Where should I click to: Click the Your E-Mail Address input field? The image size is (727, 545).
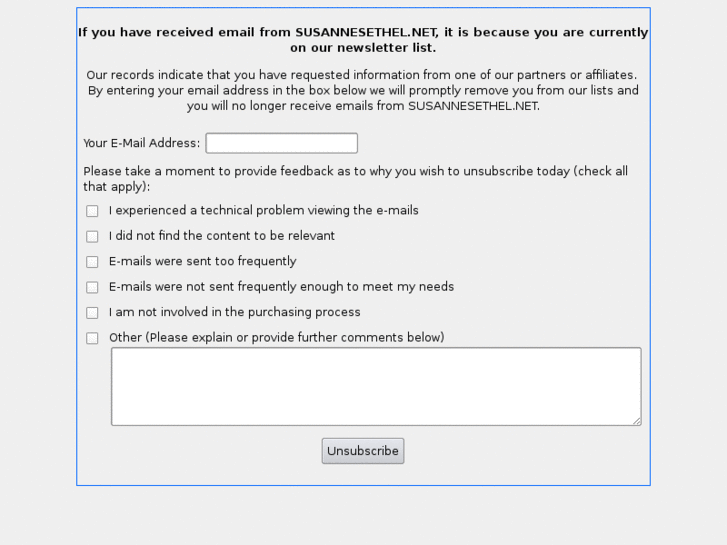click(281, 143)
